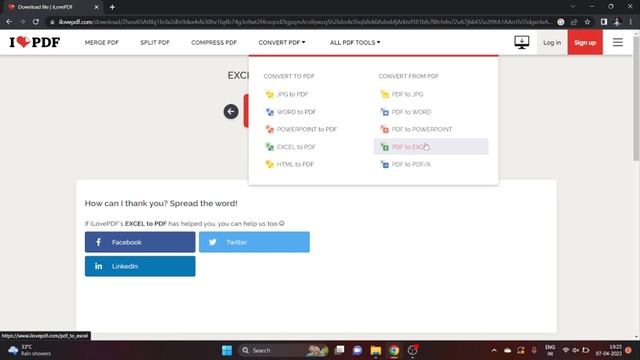Open Windows Start menu
Screen dimensions: 640x360
click(227, 350)
